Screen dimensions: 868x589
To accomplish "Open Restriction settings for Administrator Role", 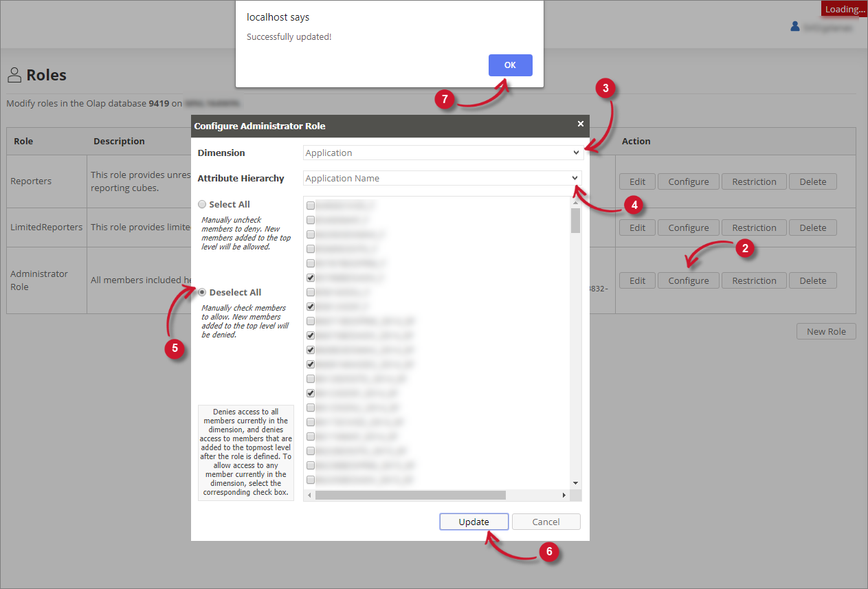I will [x=753, y=280].
